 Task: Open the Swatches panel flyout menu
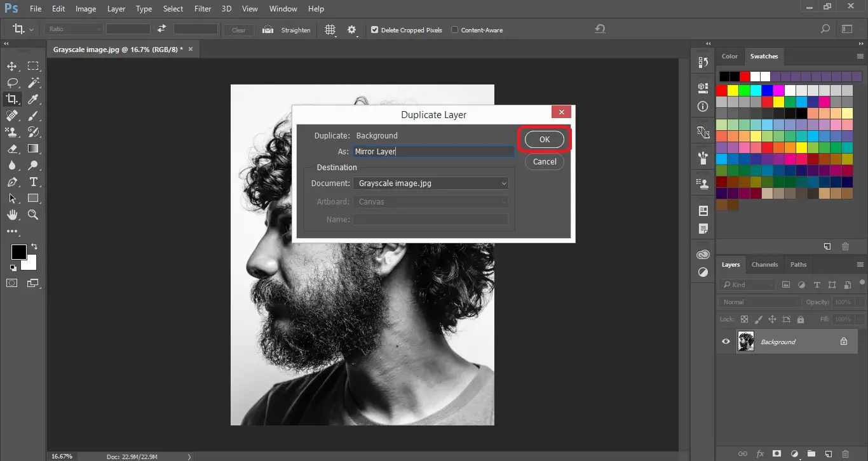click(861, 57)
